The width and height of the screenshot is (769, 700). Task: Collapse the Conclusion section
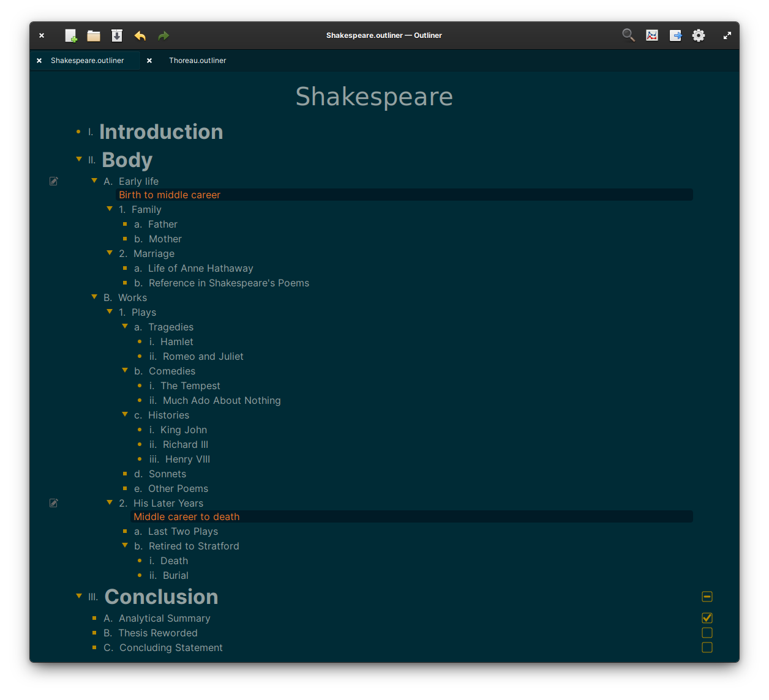coord(79,596)
